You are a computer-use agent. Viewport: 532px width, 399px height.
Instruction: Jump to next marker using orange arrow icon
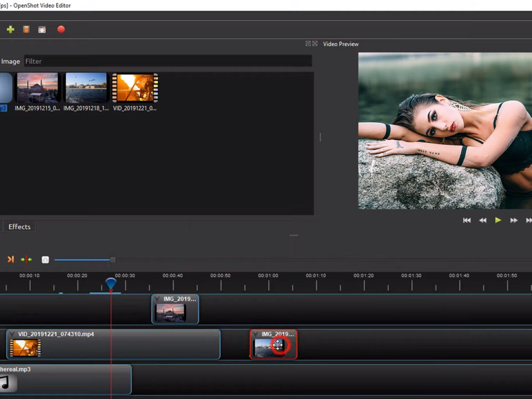click(11, 259)
